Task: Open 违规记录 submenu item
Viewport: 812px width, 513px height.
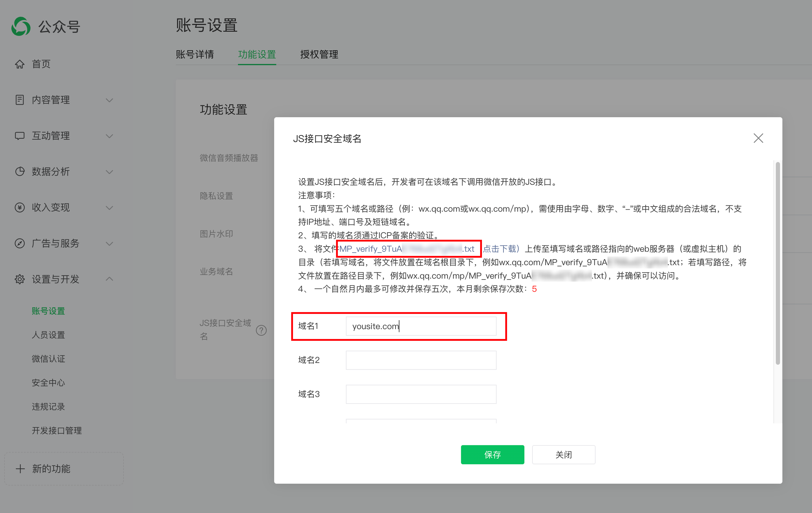Action: (48, 406)
